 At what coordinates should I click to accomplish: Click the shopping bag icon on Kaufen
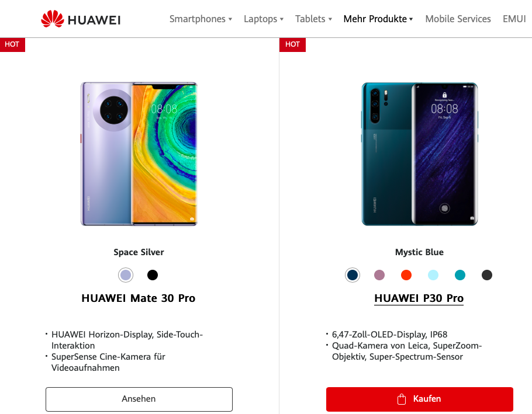pos(402,399)
